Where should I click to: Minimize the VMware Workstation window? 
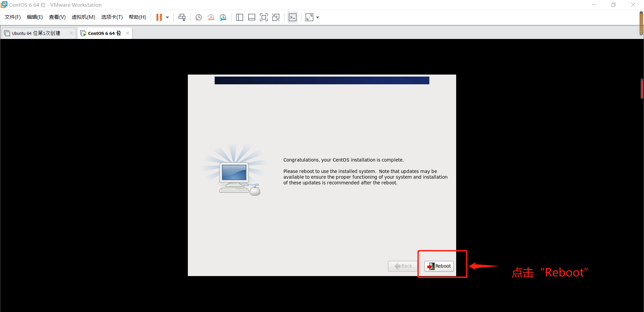click(x=594, y=5)
